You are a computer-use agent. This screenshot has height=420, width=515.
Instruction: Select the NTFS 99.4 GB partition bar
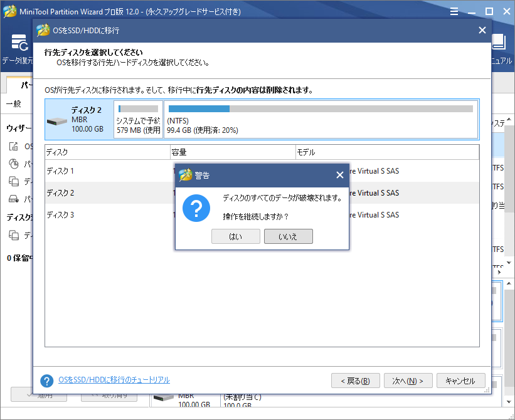pos(320,119)
